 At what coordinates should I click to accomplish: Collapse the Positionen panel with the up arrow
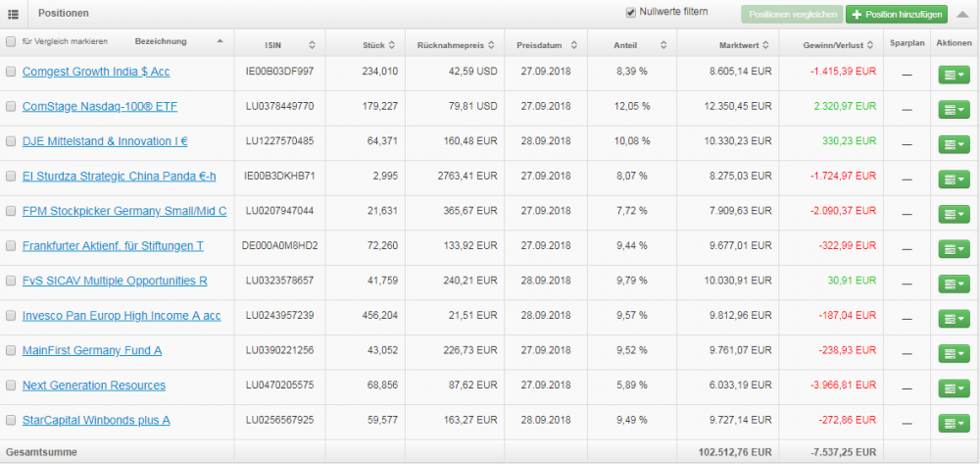coord(963,13)
